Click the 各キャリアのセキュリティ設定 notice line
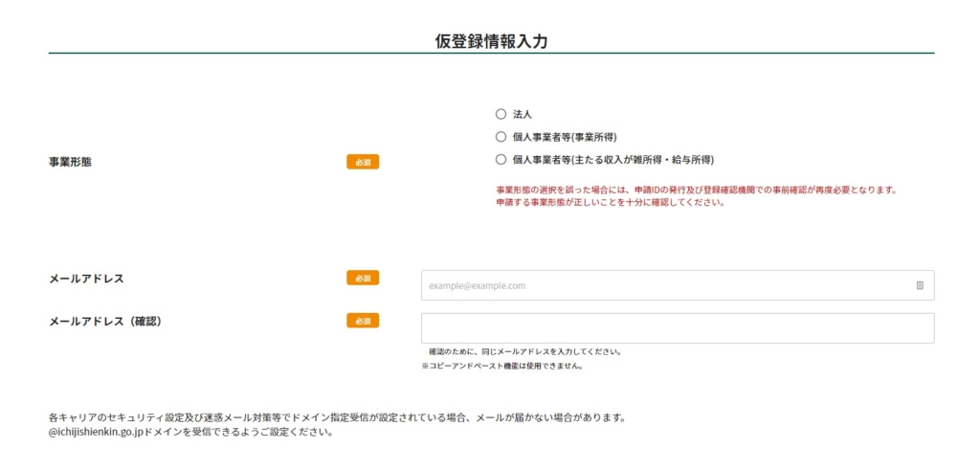The width and height of the screenshot is (980, 471). pyautogui.click(x=337, y=417)
